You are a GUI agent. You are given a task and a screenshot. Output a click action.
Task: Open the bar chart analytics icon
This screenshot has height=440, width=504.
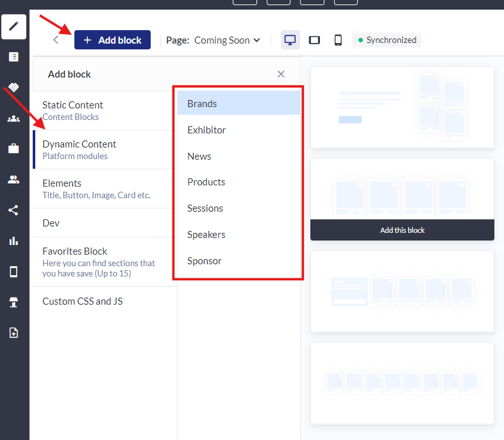[x=13, y=241]
